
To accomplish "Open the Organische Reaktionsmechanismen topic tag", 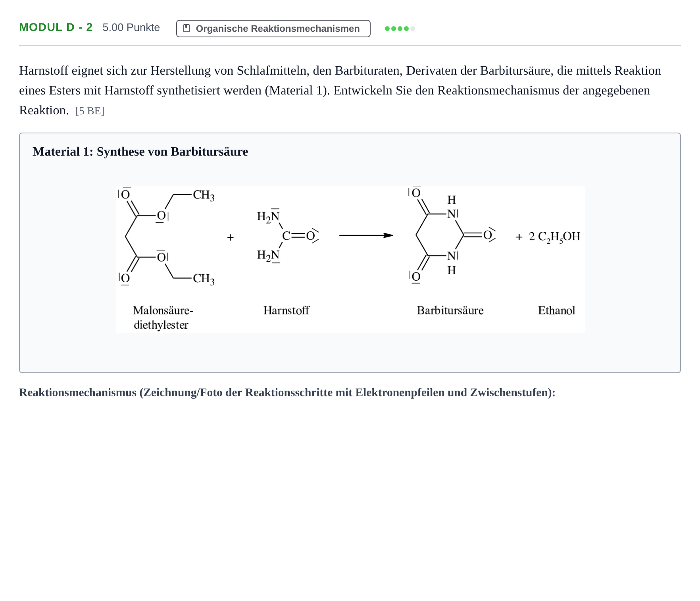I will pos(273,29).
